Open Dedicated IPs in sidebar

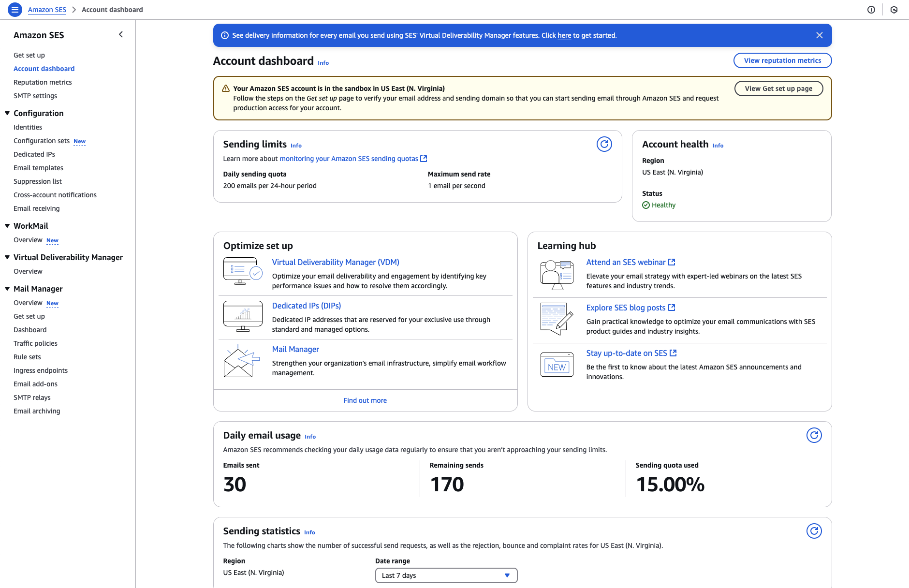[34, 154]
